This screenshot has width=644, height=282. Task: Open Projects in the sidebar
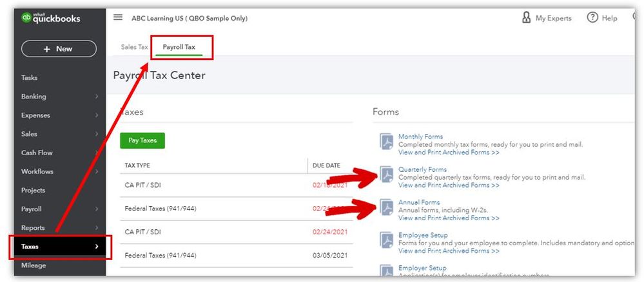tap(34, 191)
